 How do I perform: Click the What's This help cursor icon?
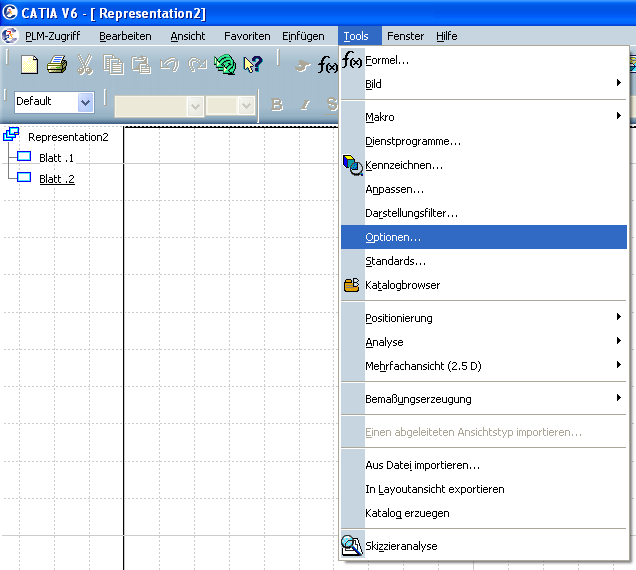pyautogui.click(x=252, y=65)
